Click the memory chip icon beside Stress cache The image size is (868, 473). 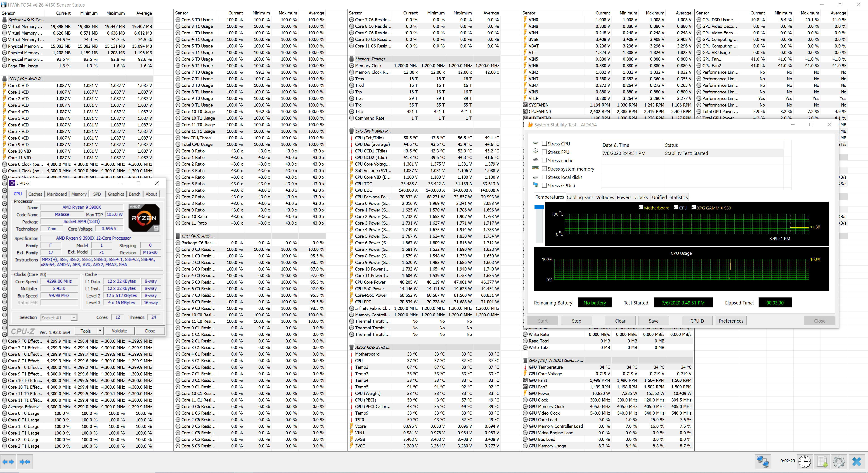click(535, 160)
